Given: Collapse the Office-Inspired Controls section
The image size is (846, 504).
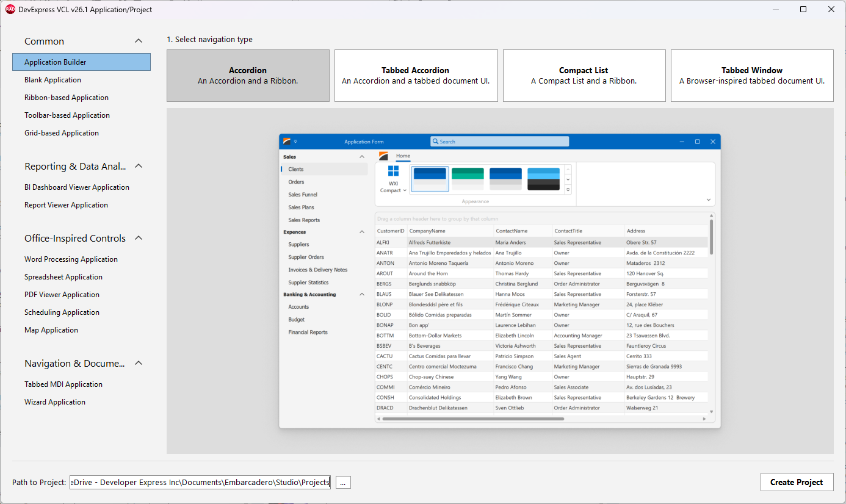Looking at the screenshot, I should (139, 238).
